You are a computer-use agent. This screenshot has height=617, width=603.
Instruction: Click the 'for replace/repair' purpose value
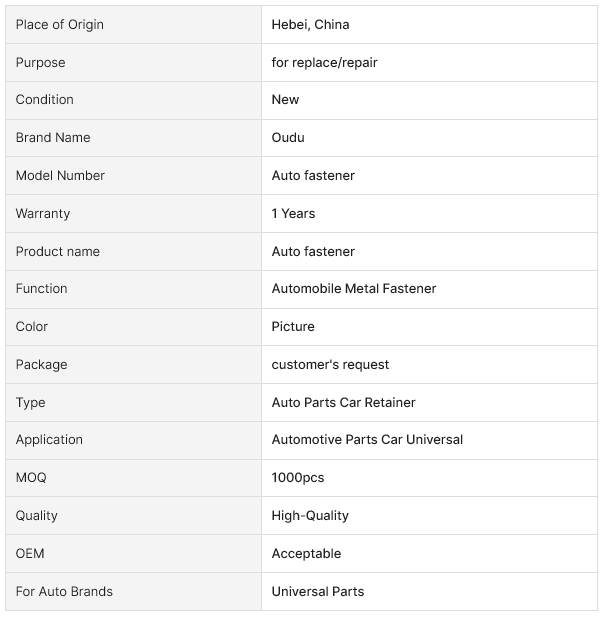[x=324, y=62]
